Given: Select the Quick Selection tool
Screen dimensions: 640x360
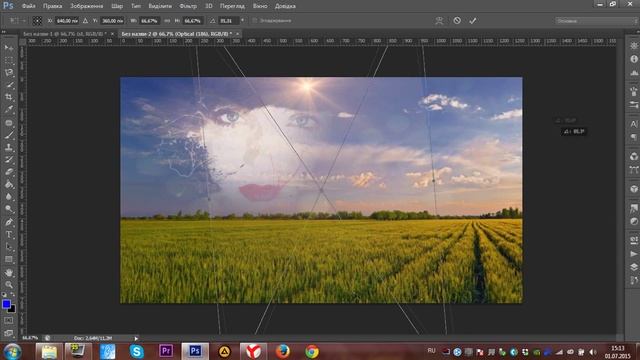Looking at the screenshot, I should 9,85.
